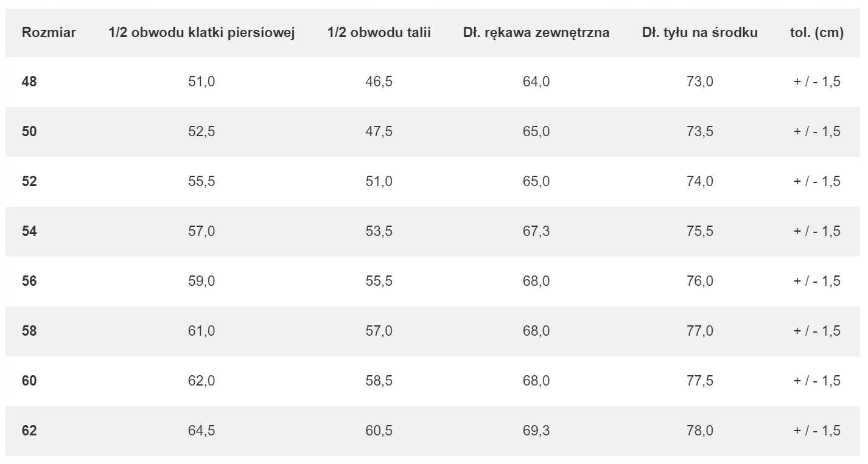Click back length 74,0 in size 52 row
The width and height of the screenshot is (868, 464).
(699, 181)
